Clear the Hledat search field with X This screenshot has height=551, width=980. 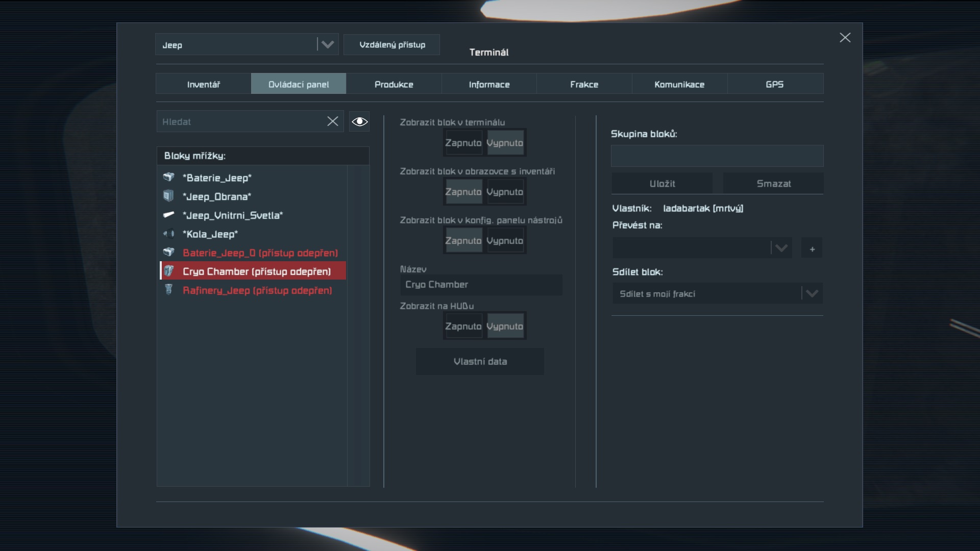point(332,121)
